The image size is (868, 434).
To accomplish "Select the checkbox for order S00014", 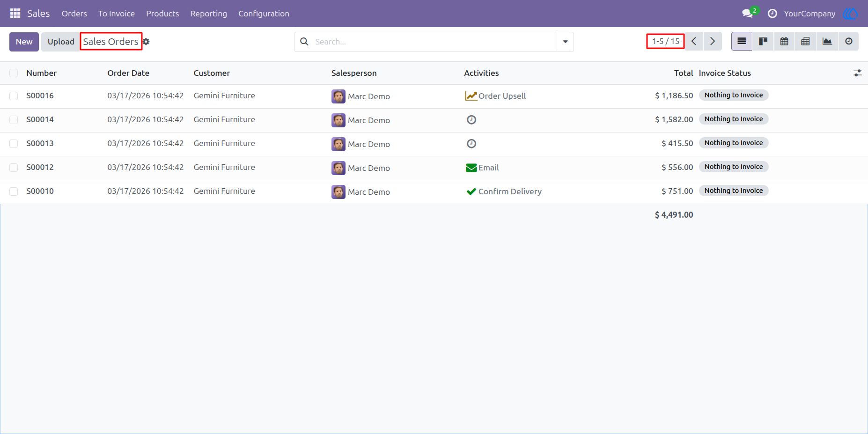I will point(14,120).
